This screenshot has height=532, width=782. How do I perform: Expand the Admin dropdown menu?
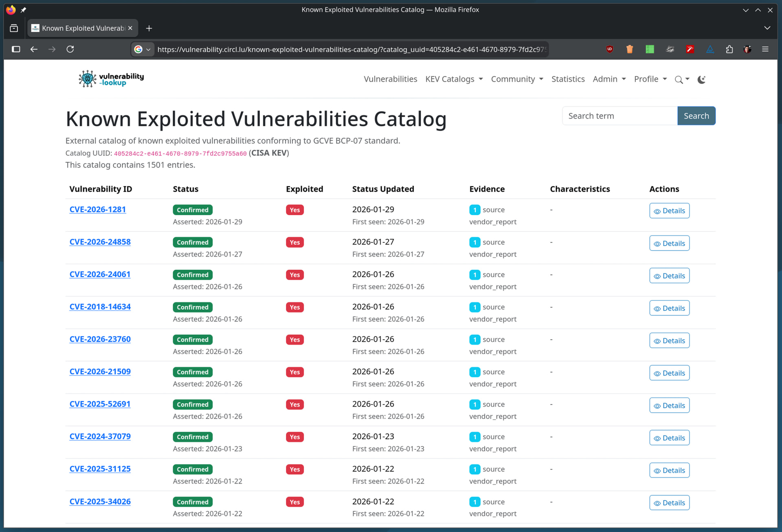(x=609, y=79)
